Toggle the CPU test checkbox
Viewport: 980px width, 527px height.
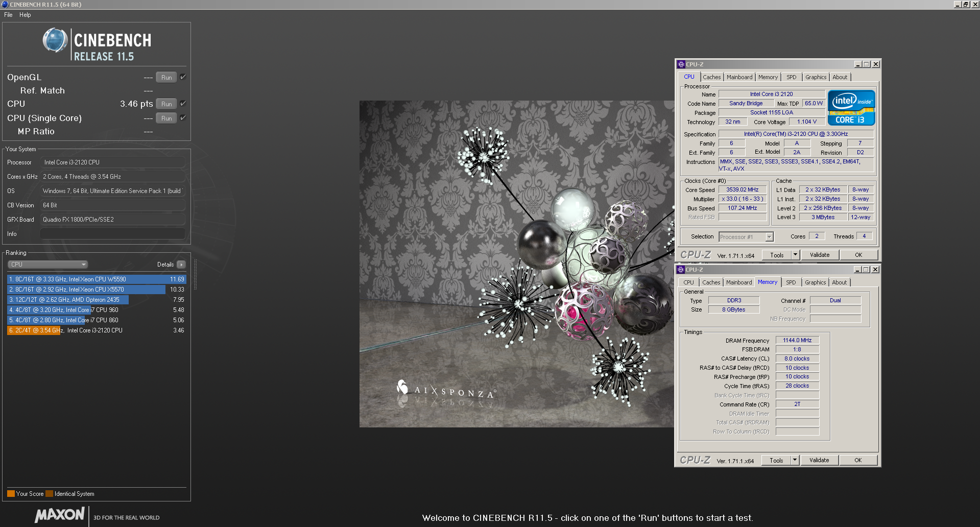coord(183,104)
